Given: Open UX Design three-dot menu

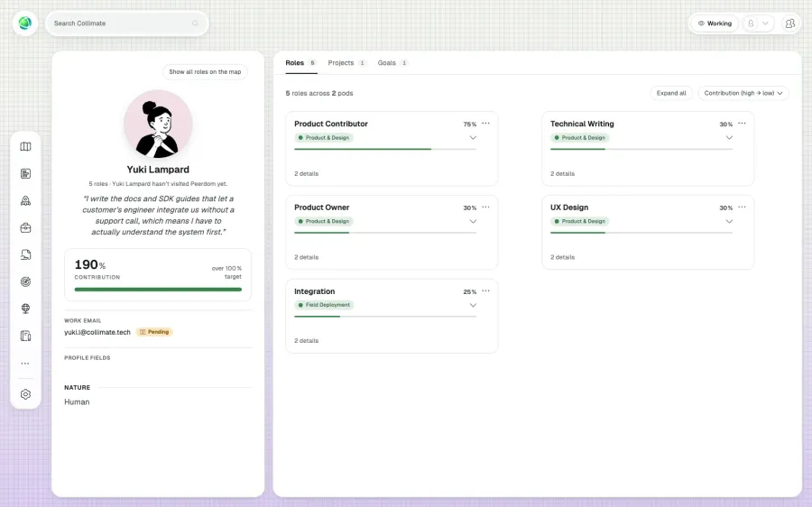Looking at the screenshot, I should pos(743,207).
